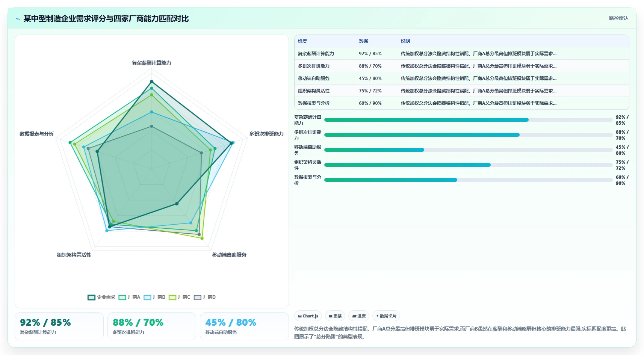Toggle the 企业需求 legend series
Screen dimensions: 644x355
[x=101, y=297]
